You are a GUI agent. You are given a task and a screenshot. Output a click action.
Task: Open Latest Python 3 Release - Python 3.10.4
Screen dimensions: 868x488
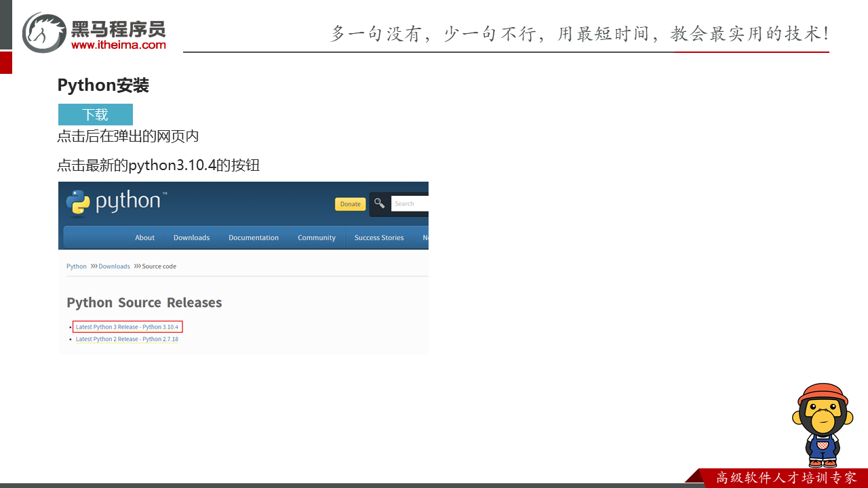click(x=127, y=327)
